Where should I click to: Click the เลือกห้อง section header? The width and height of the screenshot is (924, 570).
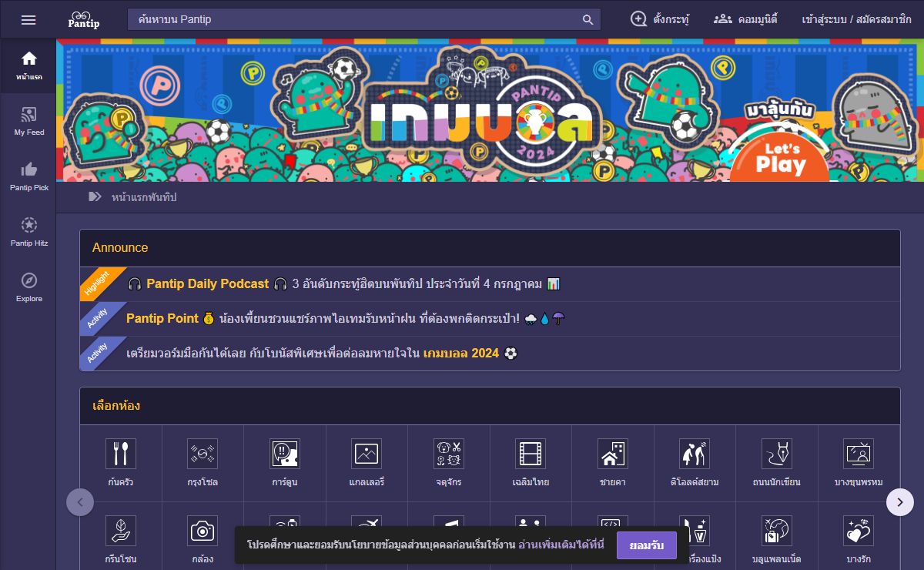[490, 406]
